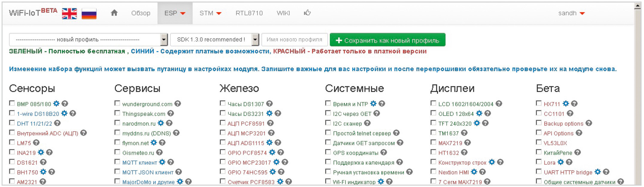Open the SDK 1.3.0 recommended dropdown

pyautogui.click(x=215, y=39)
